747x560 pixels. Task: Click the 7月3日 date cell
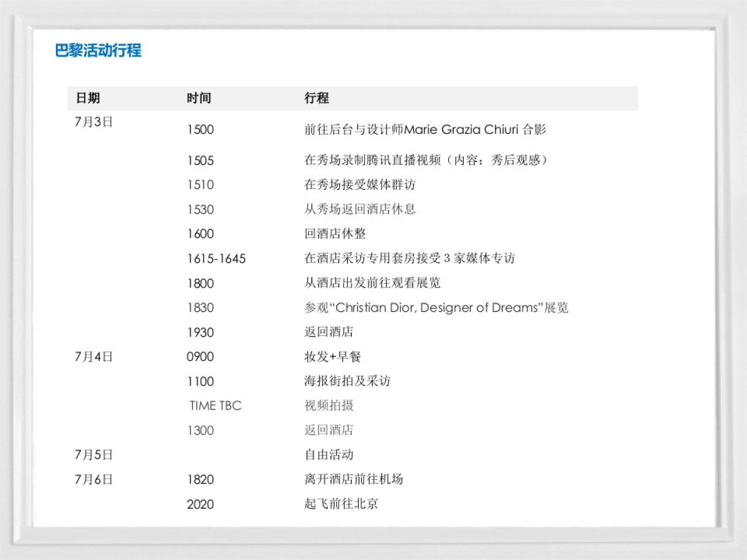[93, 122]
